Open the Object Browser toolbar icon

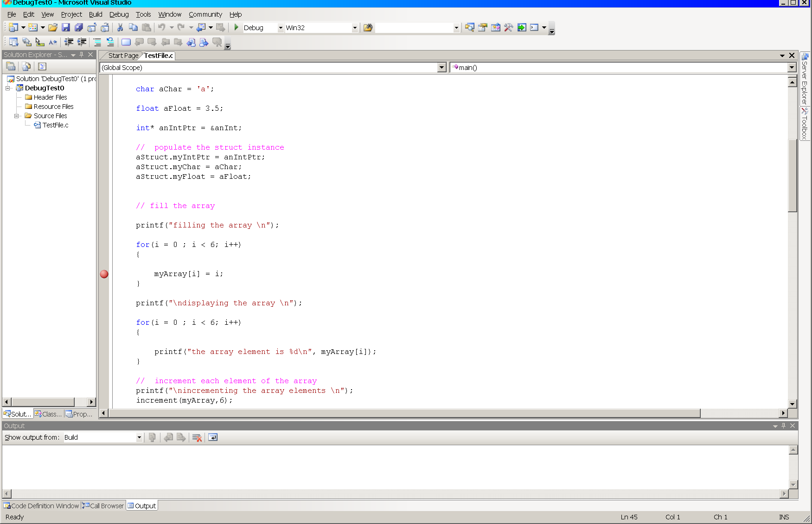pos(496,28)
